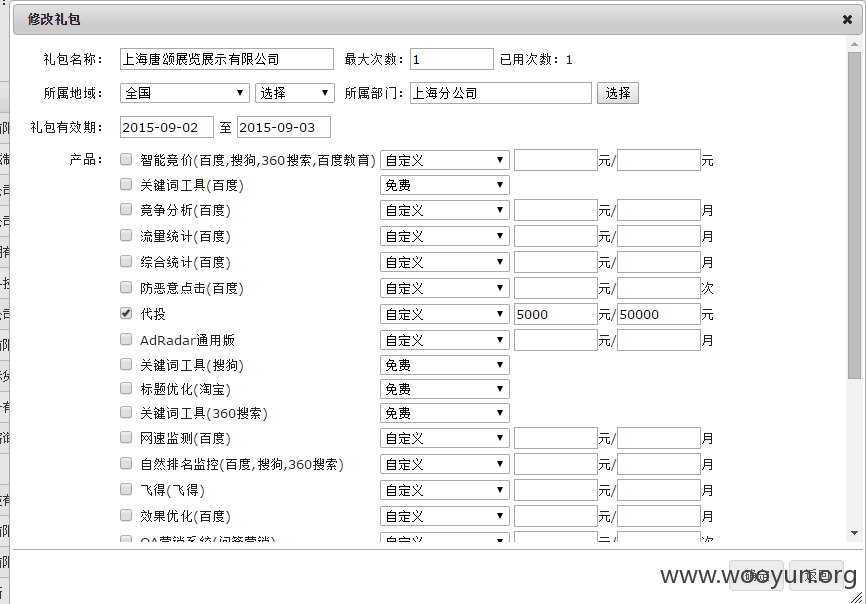The height and width of the screenshot is (604, 866).
Task: Open 自然排名监控 自定义 dropdown
Action: pyautogui.click(x=445, y=464)
